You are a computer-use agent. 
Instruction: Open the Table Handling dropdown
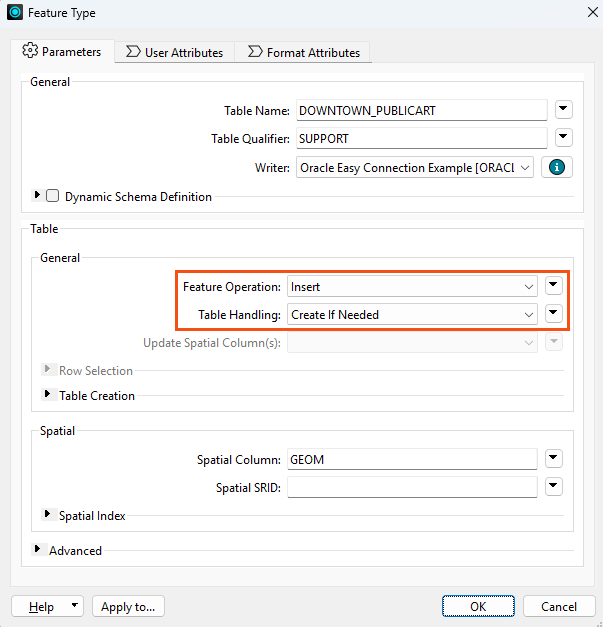412,314
